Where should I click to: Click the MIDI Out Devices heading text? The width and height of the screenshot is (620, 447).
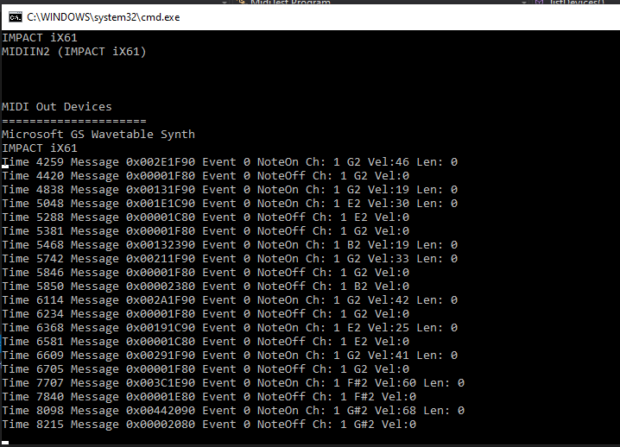57,106
